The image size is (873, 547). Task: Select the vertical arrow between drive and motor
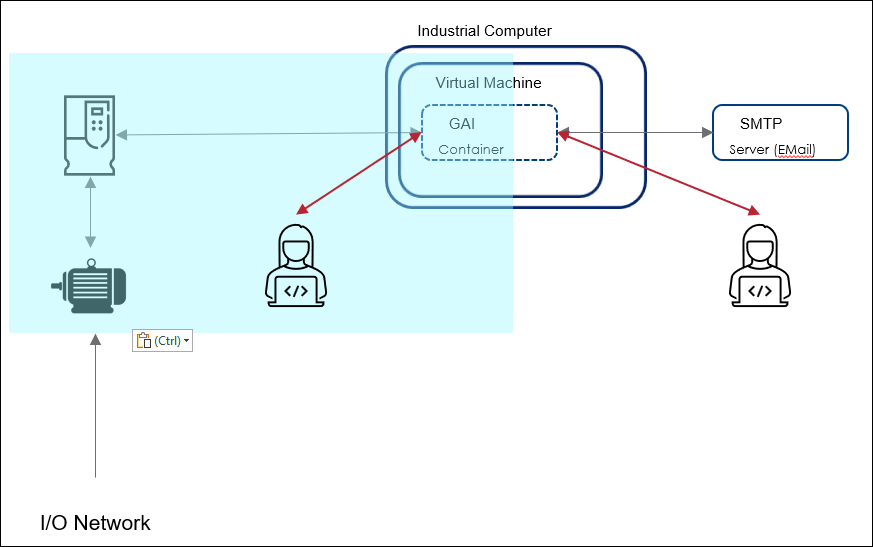[x=90, y=212]
